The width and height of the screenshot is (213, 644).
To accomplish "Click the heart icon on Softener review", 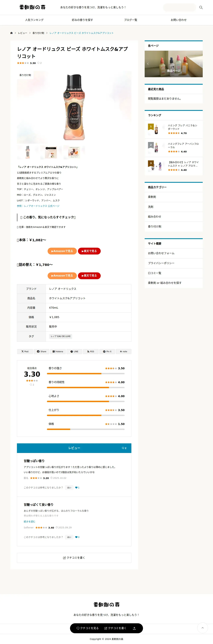I will [x=76, y=537].
